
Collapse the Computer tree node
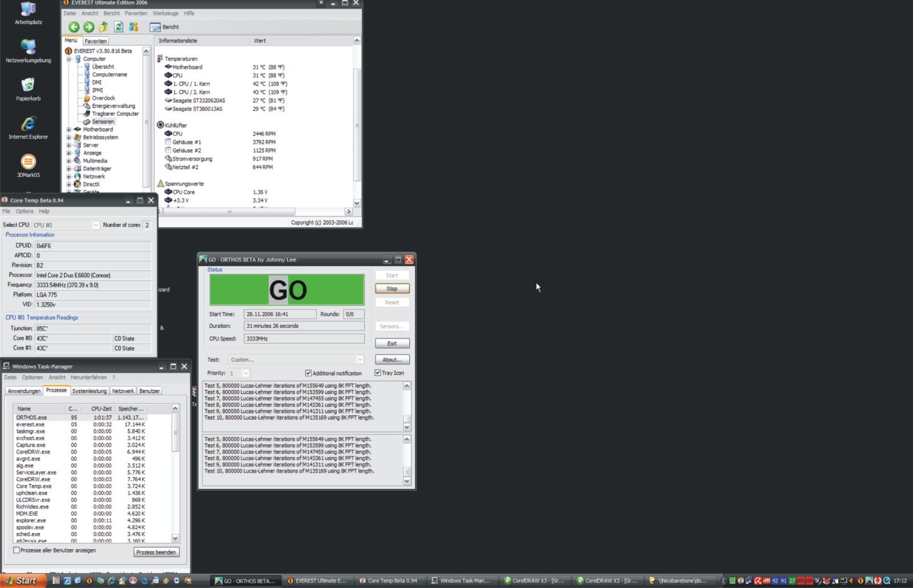click(x=69, y=59)
